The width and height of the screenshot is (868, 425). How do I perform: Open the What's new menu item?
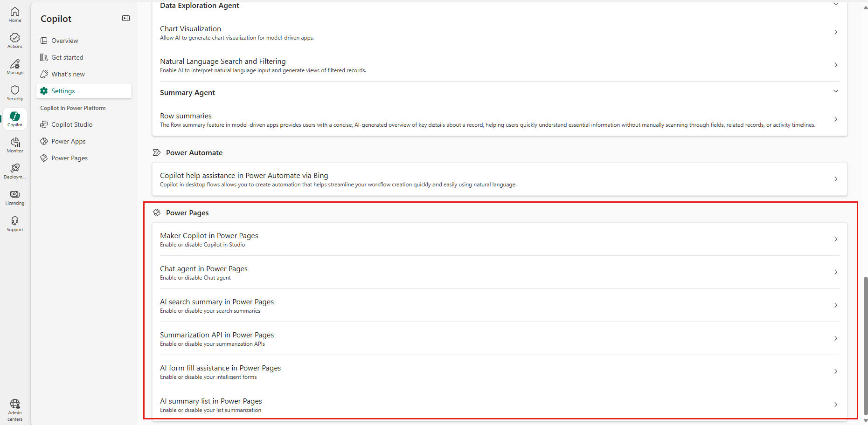tap(84, 74)
